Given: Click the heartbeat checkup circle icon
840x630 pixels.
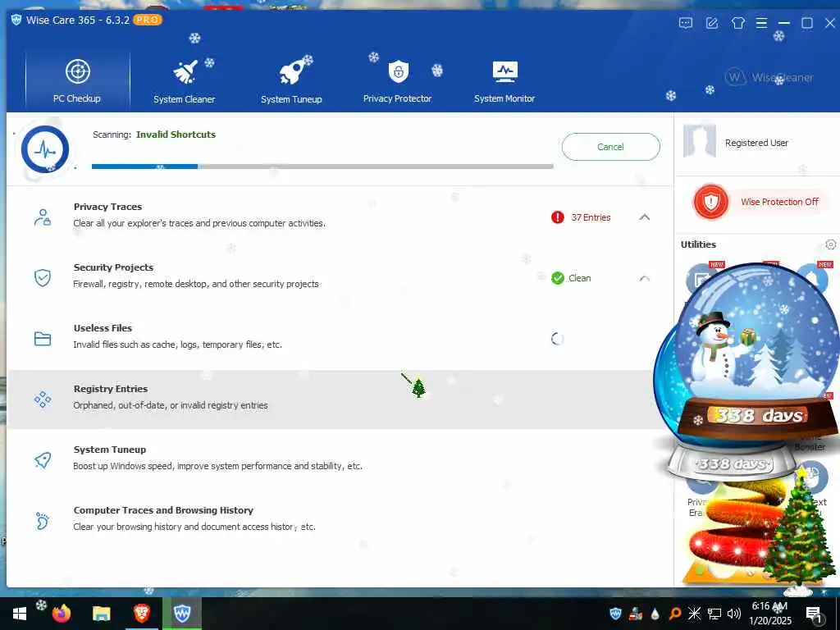Looking at the screenshot, I should [45, 149].
